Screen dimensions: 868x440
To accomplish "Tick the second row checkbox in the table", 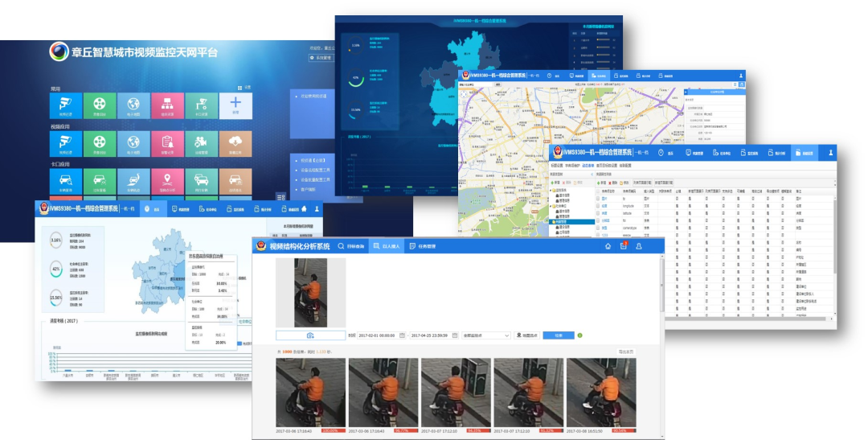I will (x=597, y=206).
